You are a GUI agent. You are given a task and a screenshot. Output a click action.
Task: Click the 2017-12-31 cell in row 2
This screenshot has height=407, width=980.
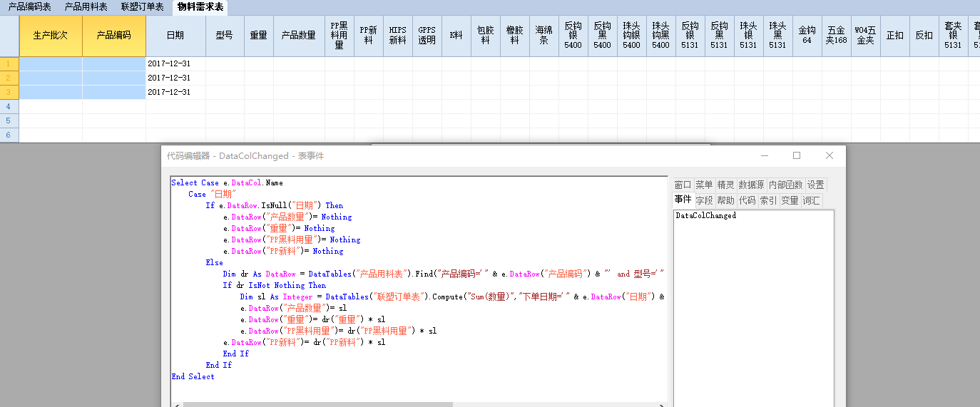click(175, 78)
